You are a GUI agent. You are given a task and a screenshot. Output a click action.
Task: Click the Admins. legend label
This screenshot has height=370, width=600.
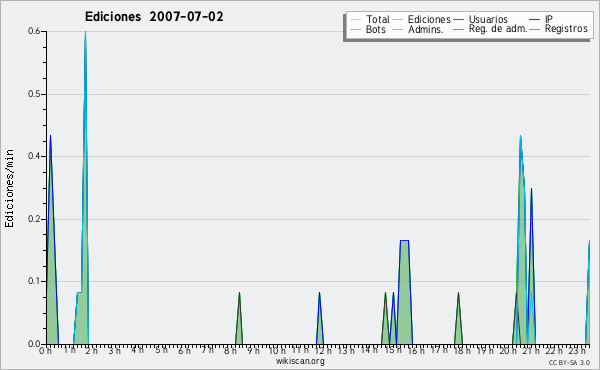tap(426, 29)
